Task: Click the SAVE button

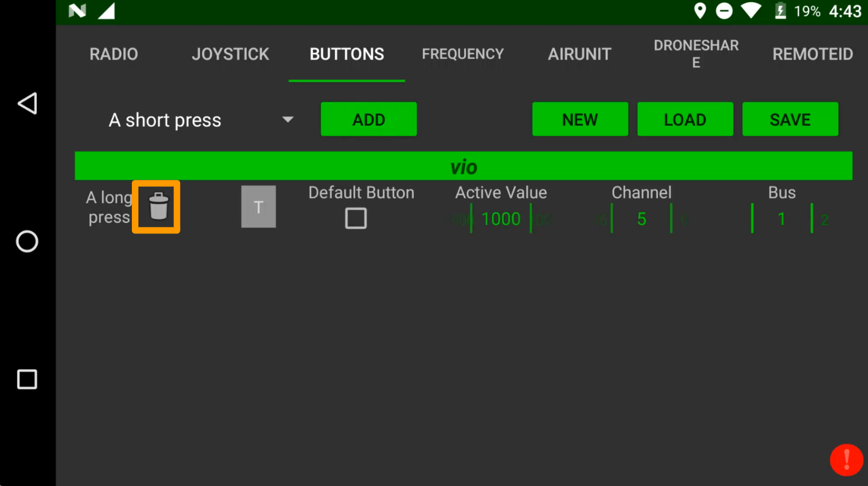Action: [790, 119]
